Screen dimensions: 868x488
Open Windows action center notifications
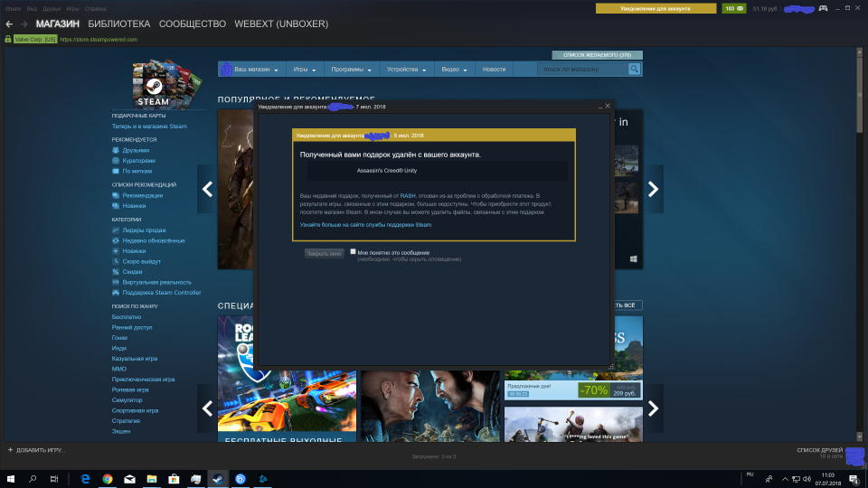(854, 479)
